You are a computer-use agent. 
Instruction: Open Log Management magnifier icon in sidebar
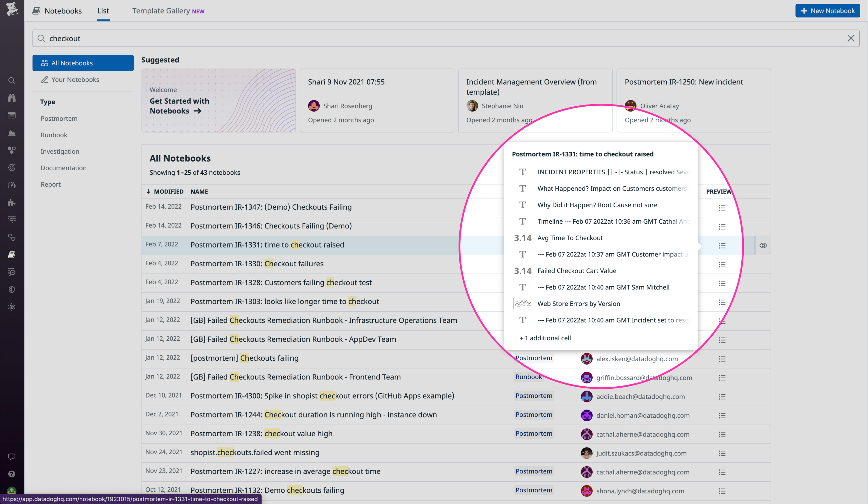pos(12,272)
